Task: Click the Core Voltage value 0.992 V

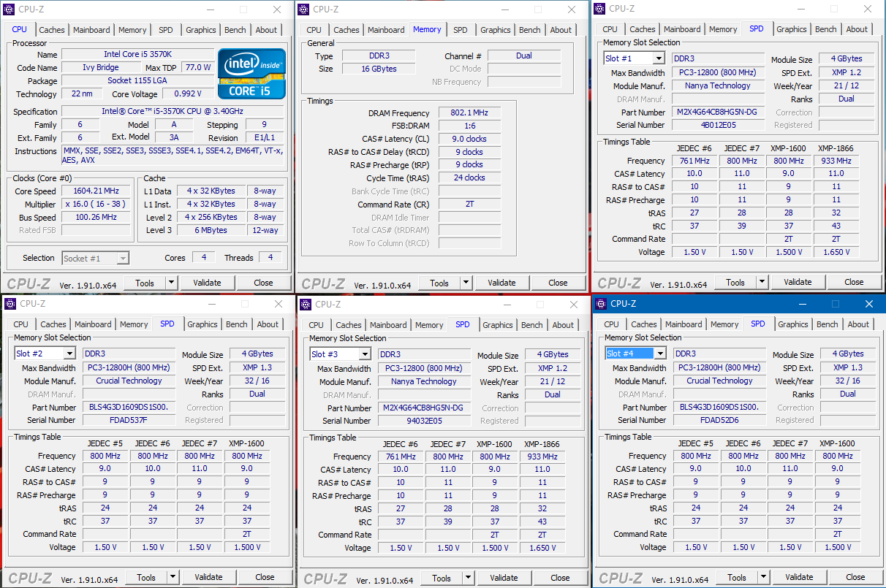Action: tap(188, 93)
